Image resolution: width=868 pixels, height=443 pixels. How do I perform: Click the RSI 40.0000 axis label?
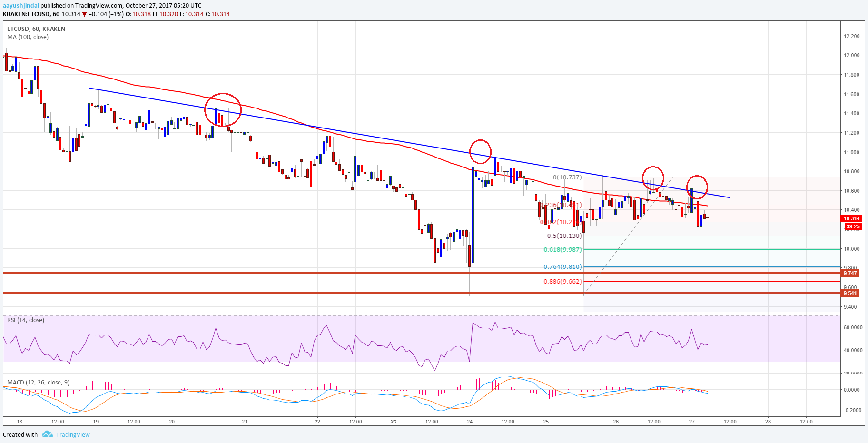pyautogui.click(x=853, y=350)
